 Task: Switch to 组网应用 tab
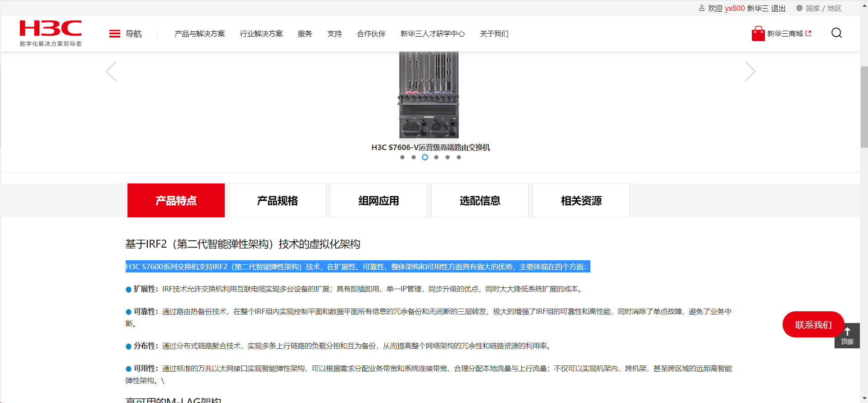[378, 201]
